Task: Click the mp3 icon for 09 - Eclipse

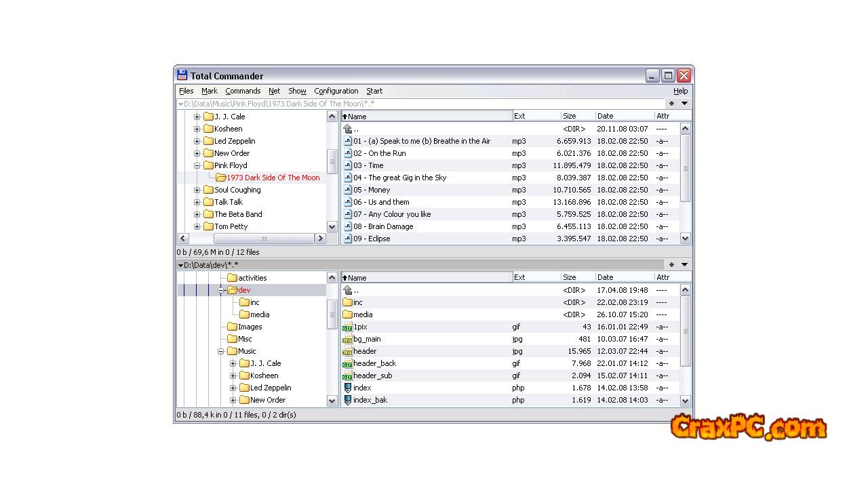Action: [x=348, y=239]
